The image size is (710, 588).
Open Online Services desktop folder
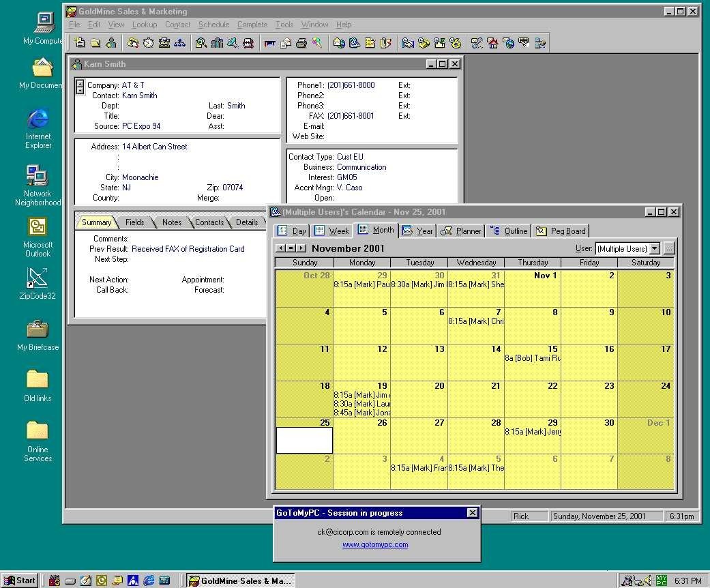pos(38,441)
